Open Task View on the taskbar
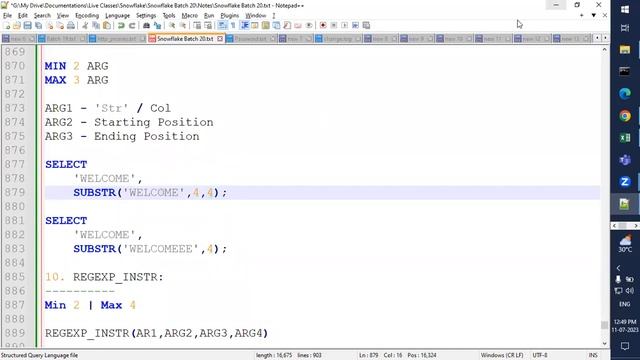 point(625,28)
